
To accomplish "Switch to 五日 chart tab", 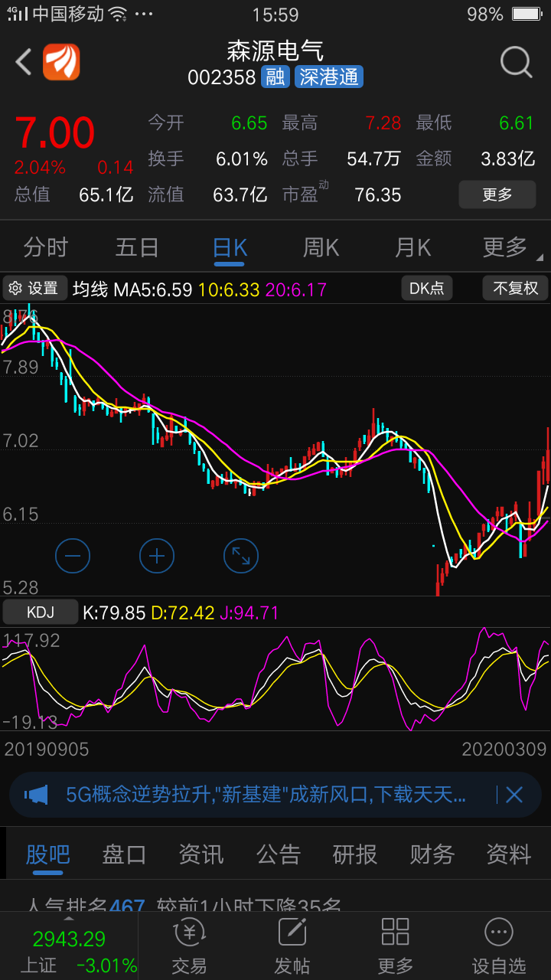I will click(x=137, y=247).
